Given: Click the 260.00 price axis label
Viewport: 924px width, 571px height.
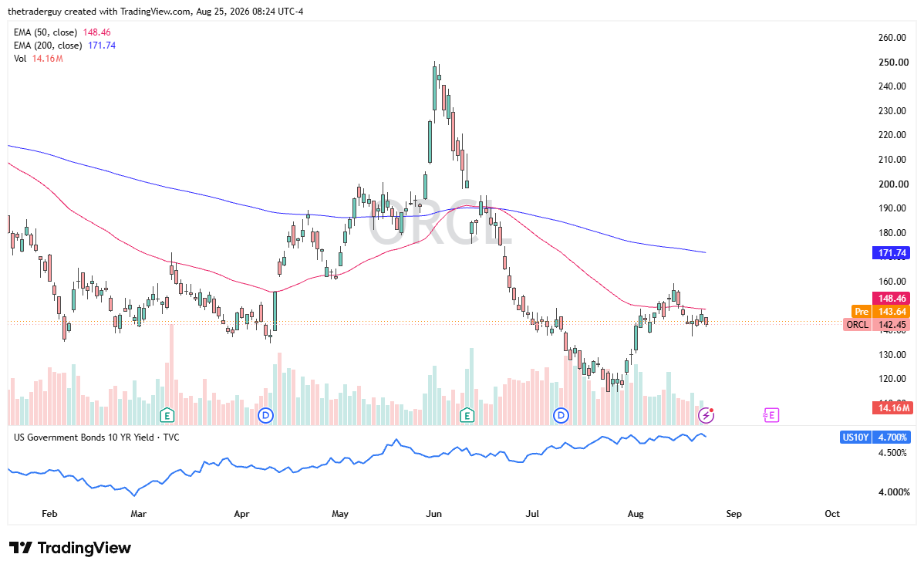Looking at the screenshot, I should click(892, 38).
